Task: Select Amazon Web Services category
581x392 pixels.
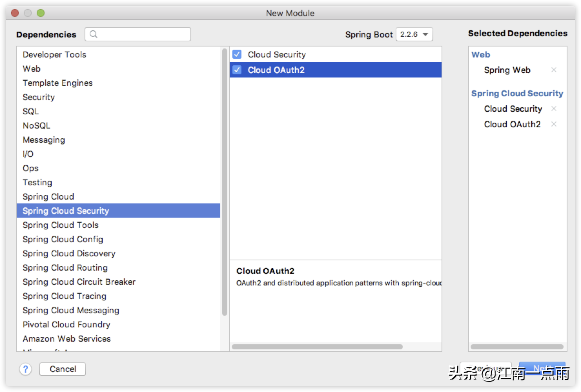Action: (x=118, y=339)
